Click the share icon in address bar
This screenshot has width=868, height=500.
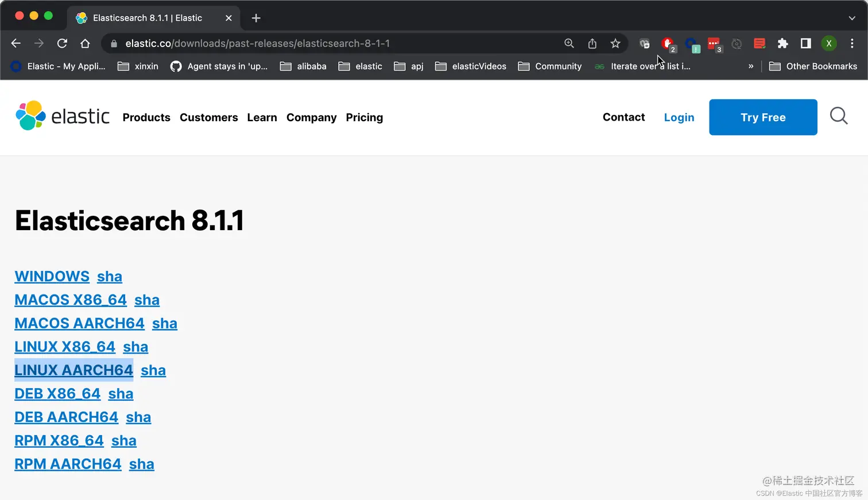click(x=592, y=44)
